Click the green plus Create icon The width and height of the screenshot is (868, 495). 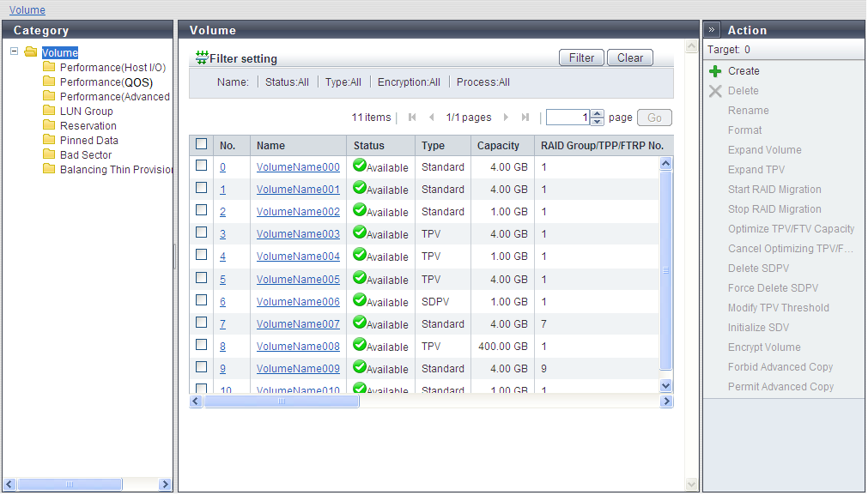click(x=715, y=71)
